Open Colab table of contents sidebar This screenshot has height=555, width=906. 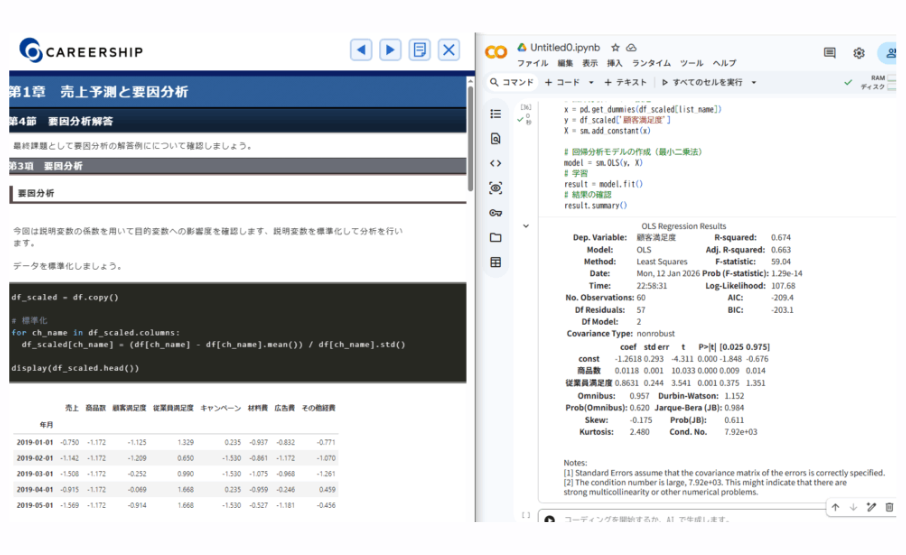(496, 114)
